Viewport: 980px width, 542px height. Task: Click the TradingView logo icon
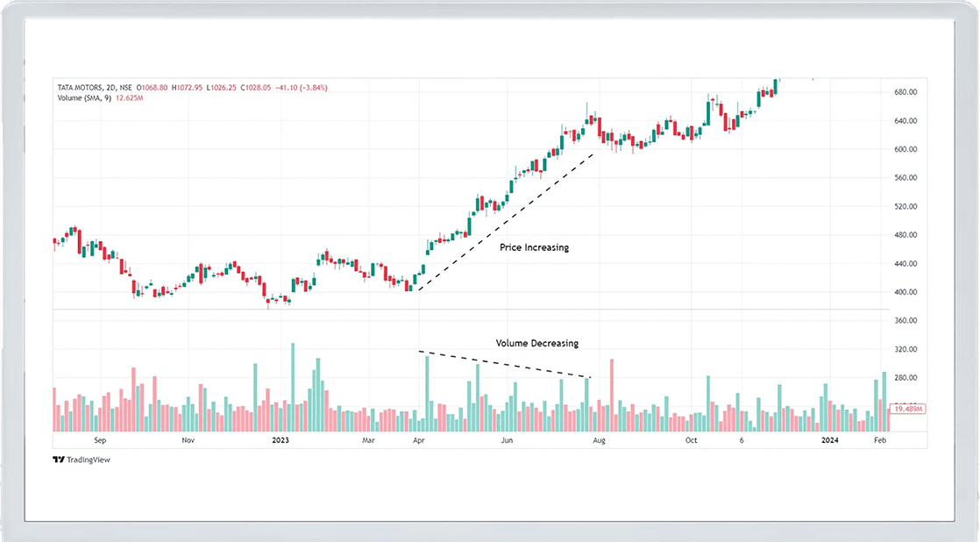point(59,460)
